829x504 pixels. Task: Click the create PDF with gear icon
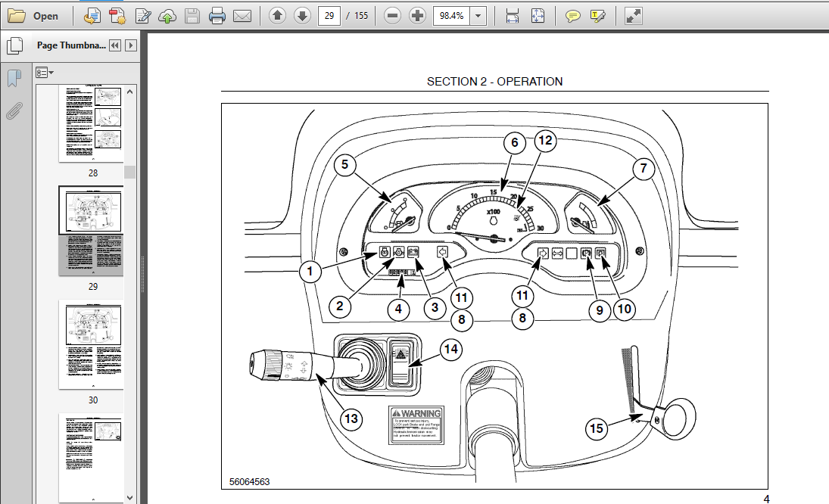click(x=117, y=16)
